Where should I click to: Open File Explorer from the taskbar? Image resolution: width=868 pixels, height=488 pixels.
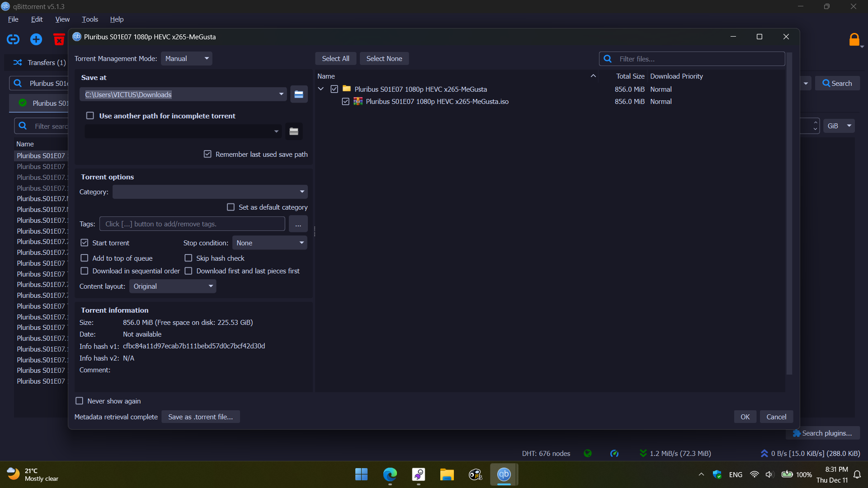tap(447, 474)
